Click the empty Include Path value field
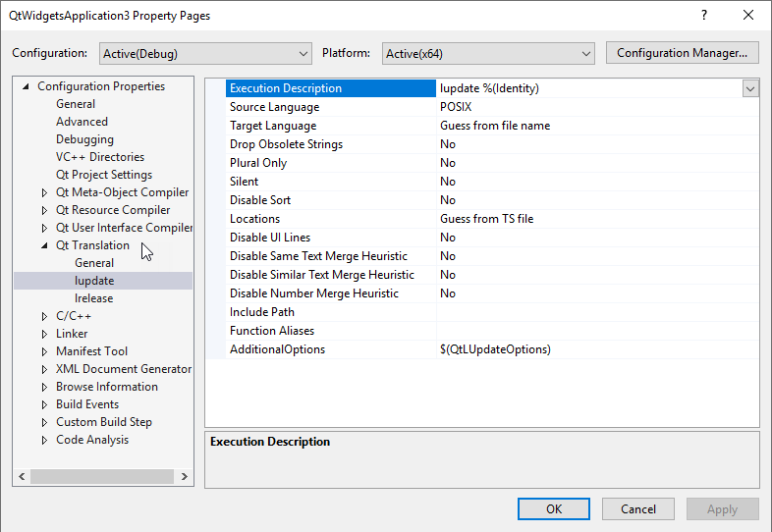The width and height of the screenshot is (772, 532). coord(597,312)
